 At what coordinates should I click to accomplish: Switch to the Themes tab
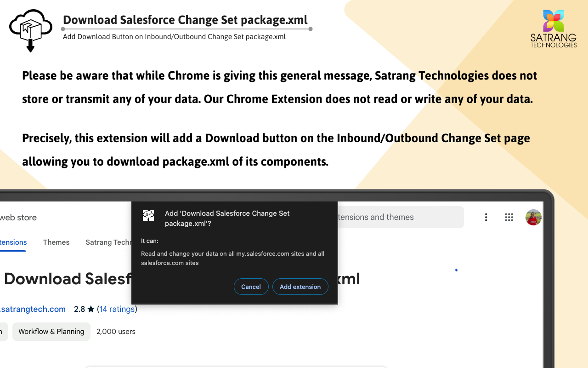(x=56, y=242)
